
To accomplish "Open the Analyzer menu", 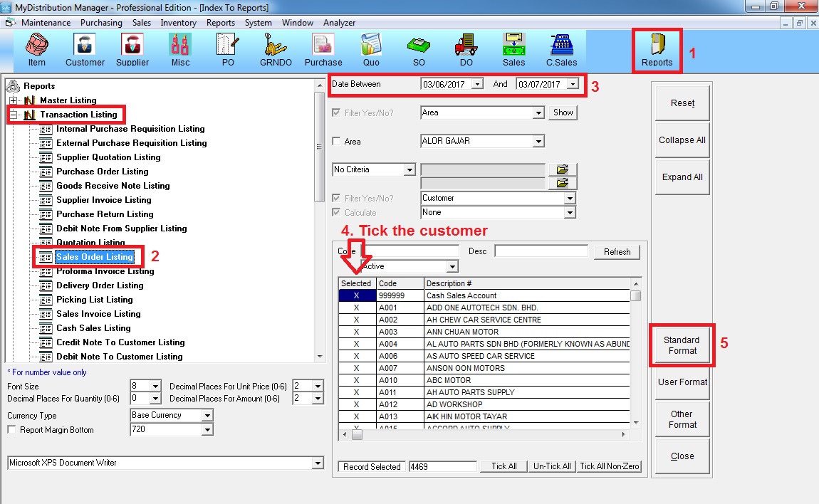I will click(x=339, y=23).
